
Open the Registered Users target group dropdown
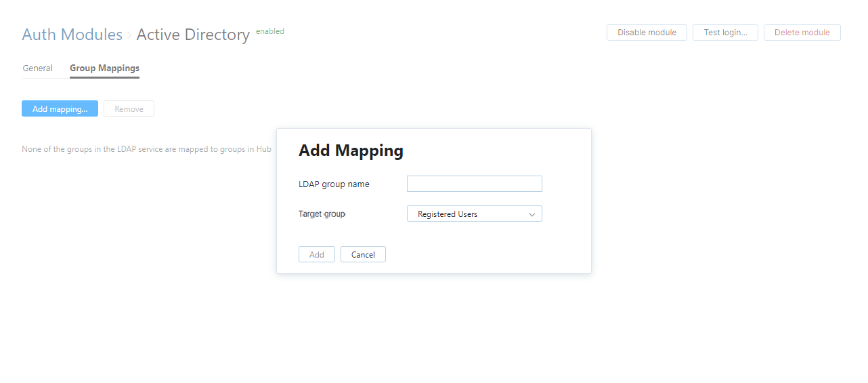[474, 214]
